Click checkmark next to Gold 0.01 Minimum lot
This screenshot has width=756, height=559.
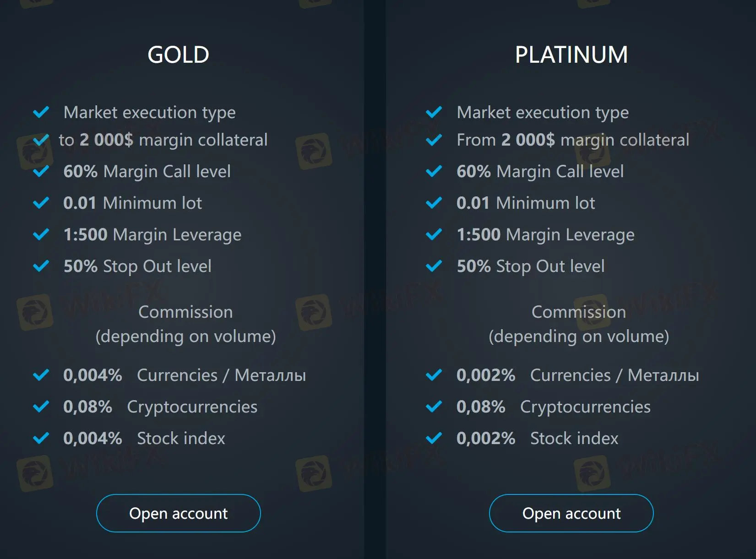[x=41, y=203]
